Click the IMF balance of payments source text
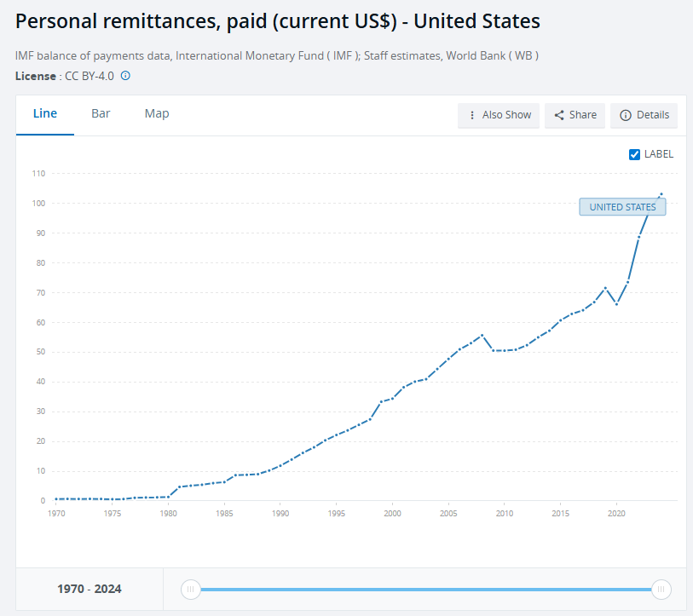The image size is (693, 616). (277, 55)
